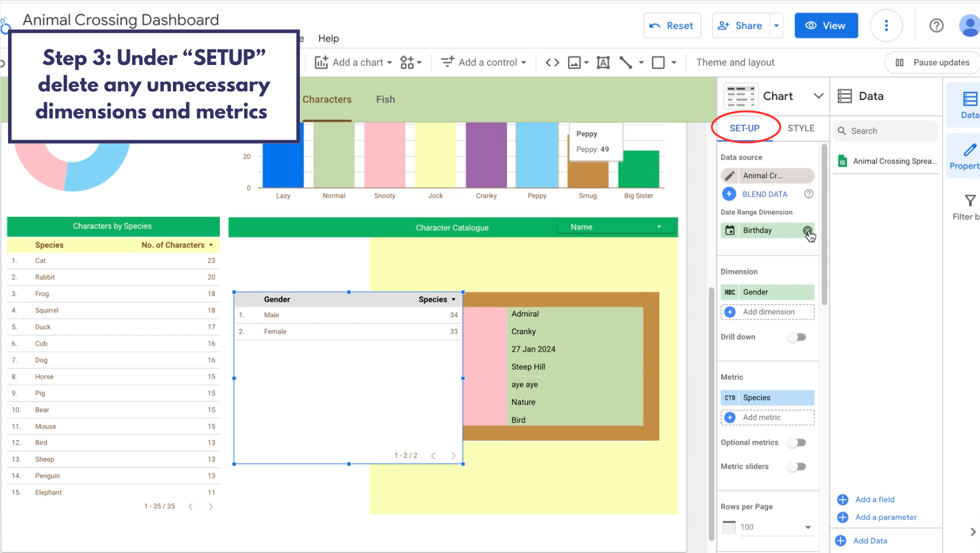Turn on Optional metrics switch

coord(797,443)
